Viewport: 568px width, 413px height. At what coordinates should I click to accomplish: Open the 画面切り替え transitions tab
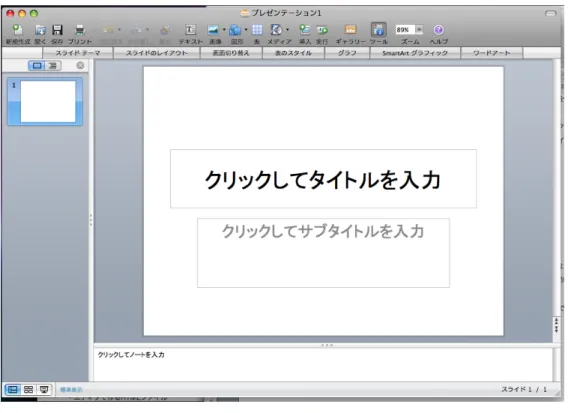pyautogui.click(x=231, y=53)
